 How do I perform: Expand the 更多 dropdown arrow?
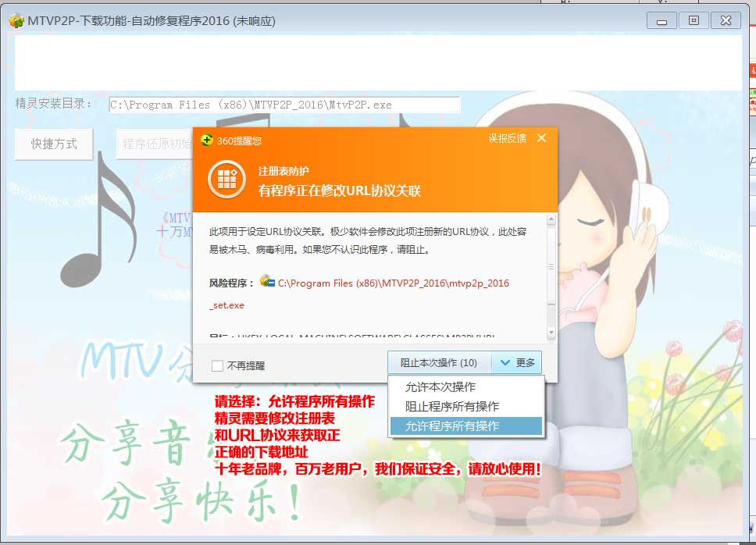click(518, 362)
